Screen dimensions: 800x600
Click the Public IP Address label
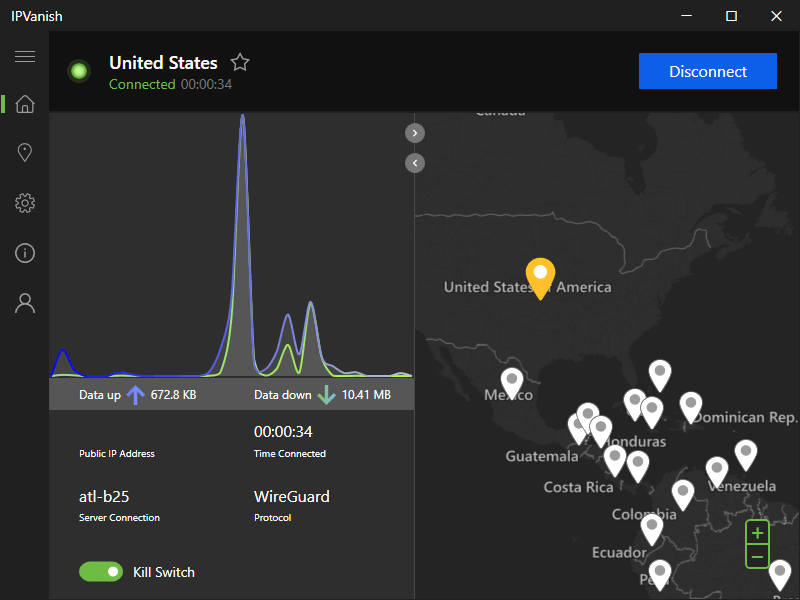[117, 454]
